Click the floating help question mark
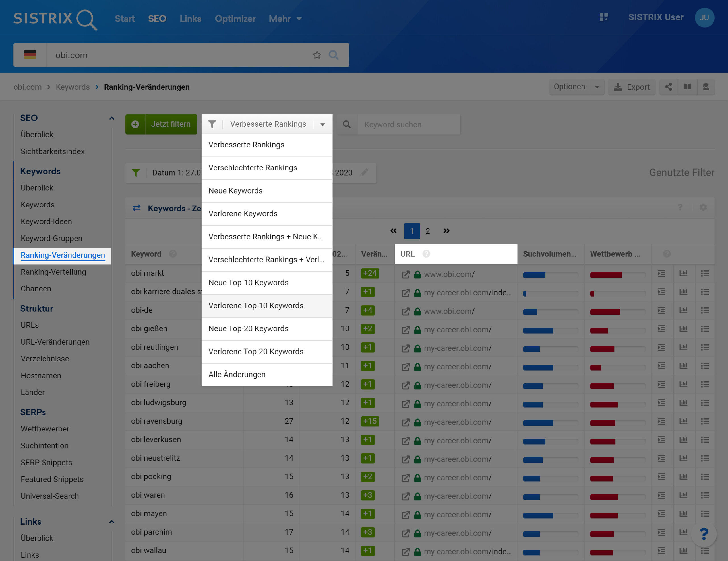Screen dimensions: 728x561 point(704,535)
